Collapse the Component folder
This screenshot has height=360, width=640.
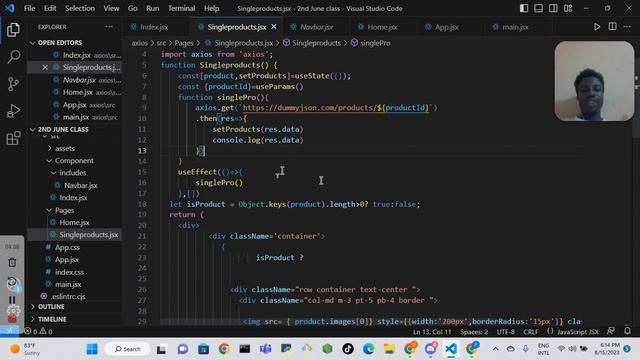coord(74,160)
